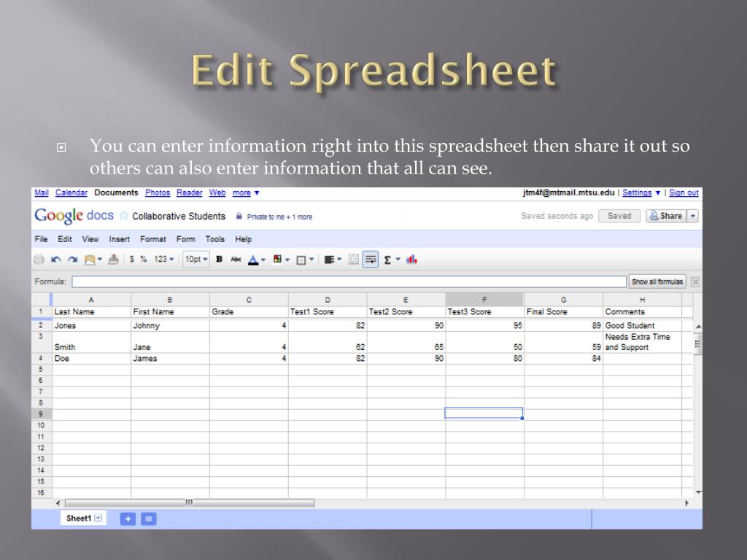This screenshot has width=747, height=560.
Task: Select column A header
Action: 91,300
